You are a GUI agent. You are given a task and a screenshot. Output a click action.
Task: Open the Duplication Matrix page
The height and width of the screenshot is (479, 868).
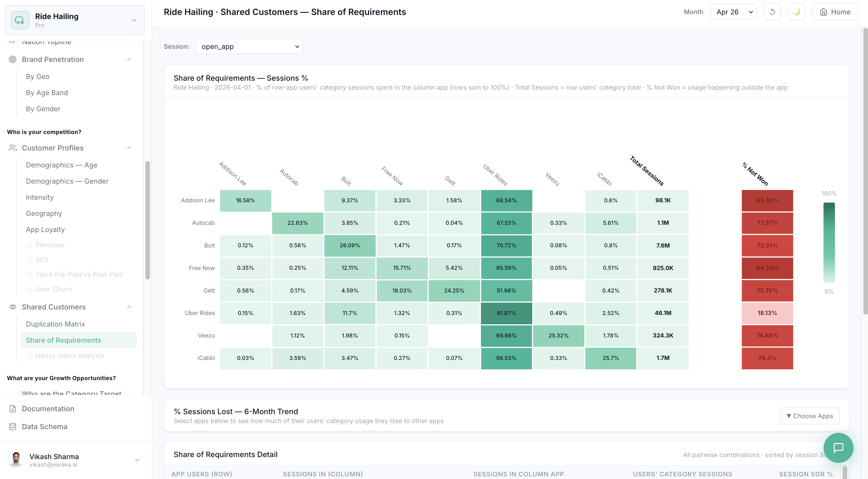55,324
